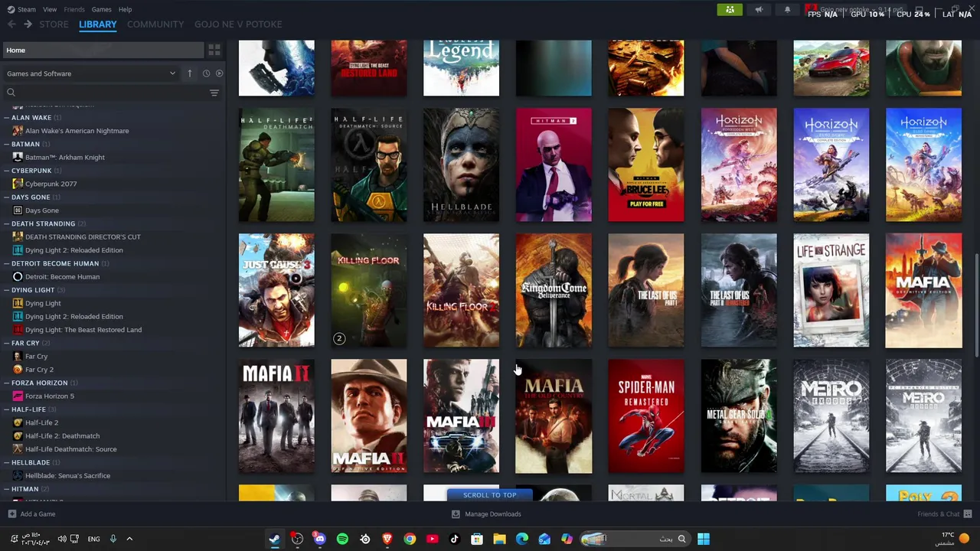Screen dimensions: 980x551
Task: Open Spotify from the taskbar
Action: coord(342,539)
